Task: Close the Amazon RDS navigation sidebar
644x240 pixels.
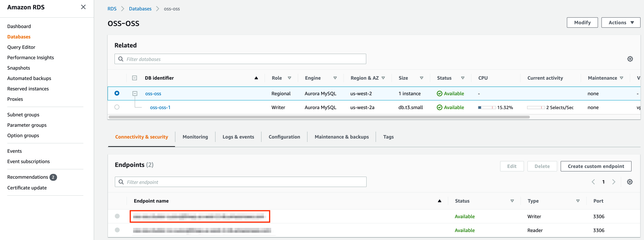Action: click(83, 7)
